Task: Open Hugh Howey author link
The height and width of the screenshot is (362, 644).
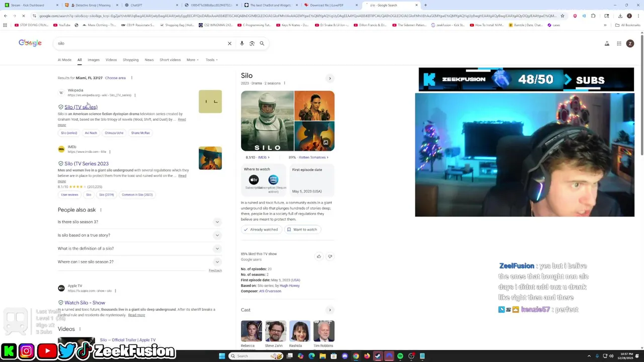Action: pos(290,286)
